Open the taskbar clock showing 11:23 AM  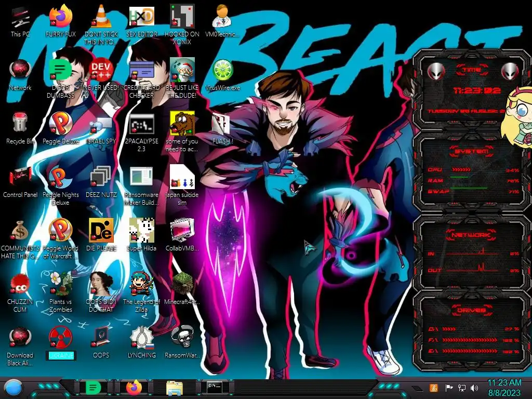(x=504, y=388)
